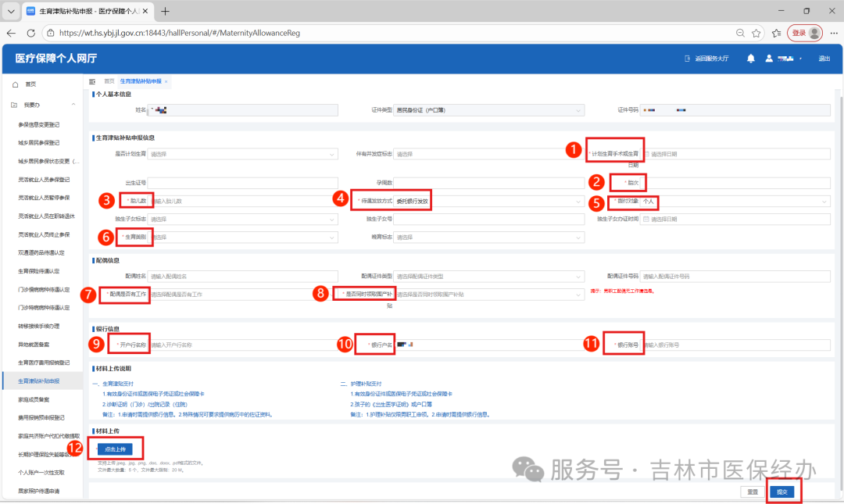Image resolution: width=844 pixels, height=504 pixels.
Task: Focus the 银行账号 input field
Action: tap(735, 345)
